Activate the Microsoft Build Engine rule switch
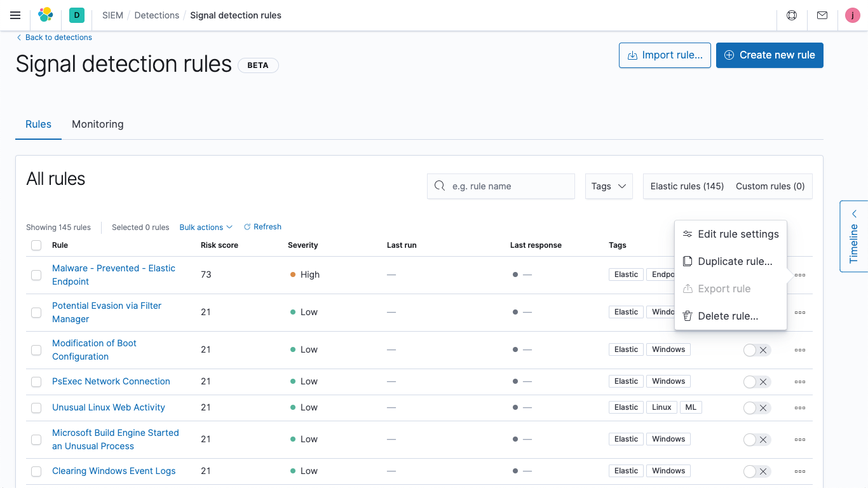868x488 pixels. 757,440
